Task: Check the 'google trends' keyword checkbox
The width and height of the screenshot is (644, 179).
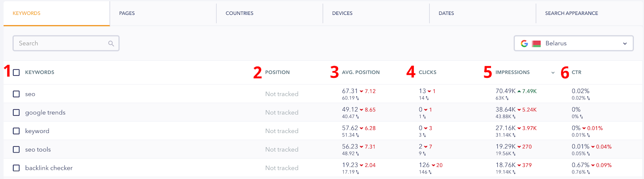Action: pos(16,112)
